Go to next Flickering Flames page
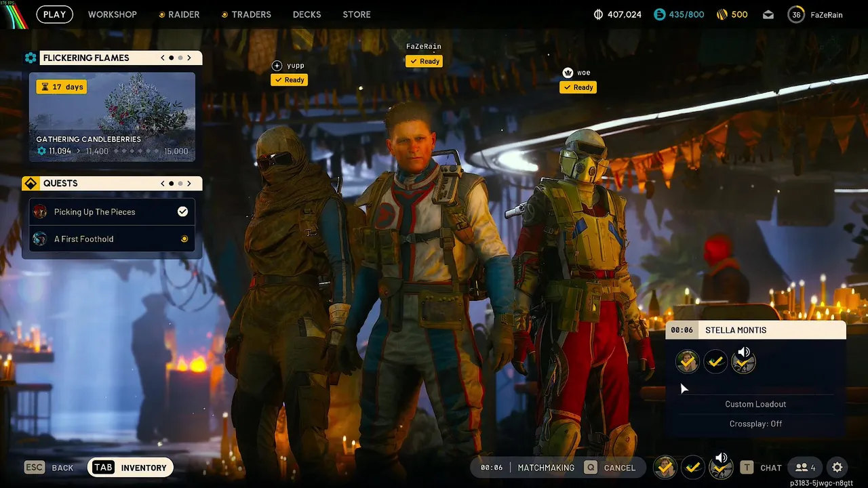The width and height of the screenshot is (868, 488). tap(189, 58)
